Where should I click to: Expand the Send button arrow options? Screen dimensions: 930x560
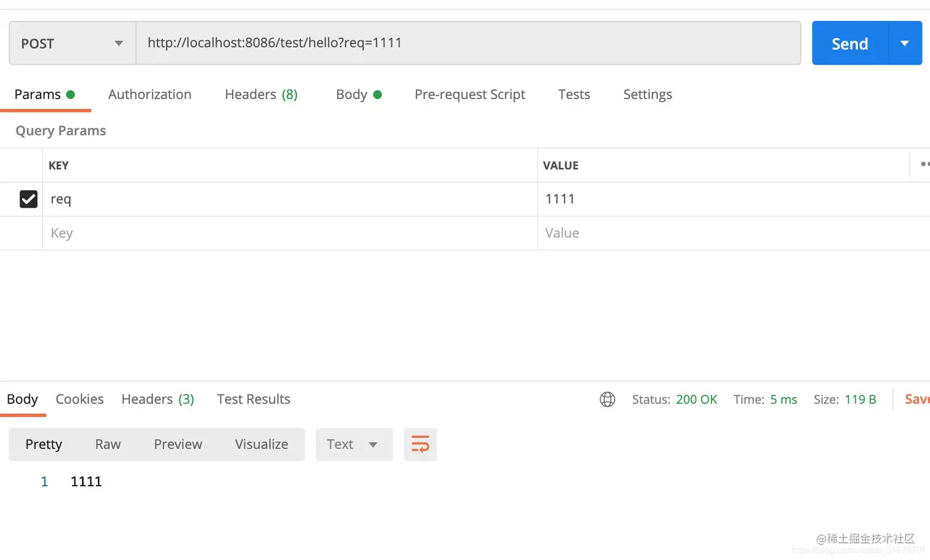pos(905,43)
